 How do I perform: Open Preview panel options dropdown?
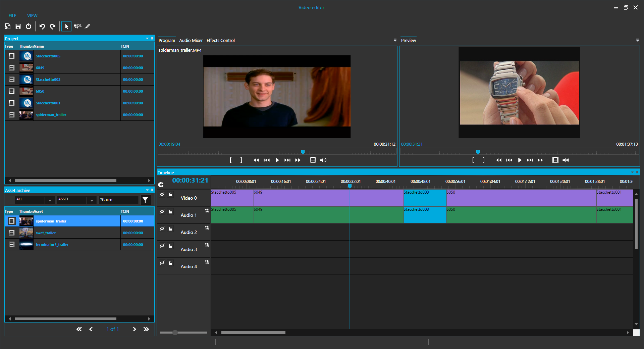pyautogui.click(x=637, y=40)
